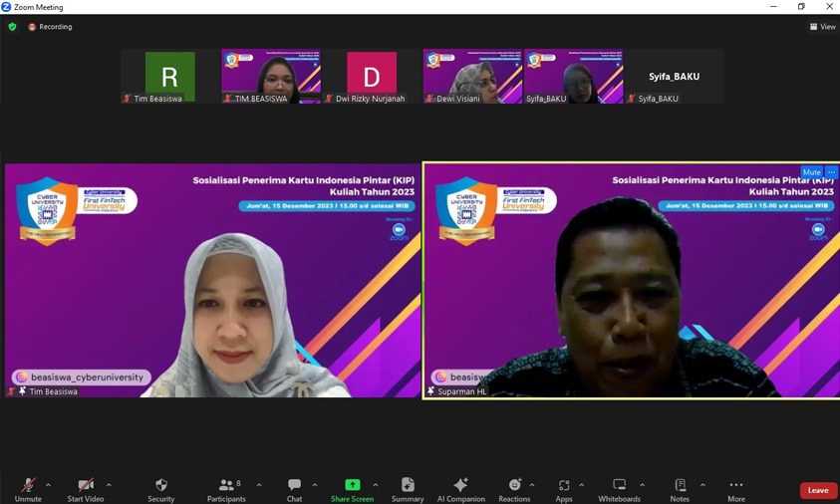Click the muted mic icon on Dewi Visiani thumbnail
The width and height of the screenshot is (840, 504).
click(x=429, y=99)
